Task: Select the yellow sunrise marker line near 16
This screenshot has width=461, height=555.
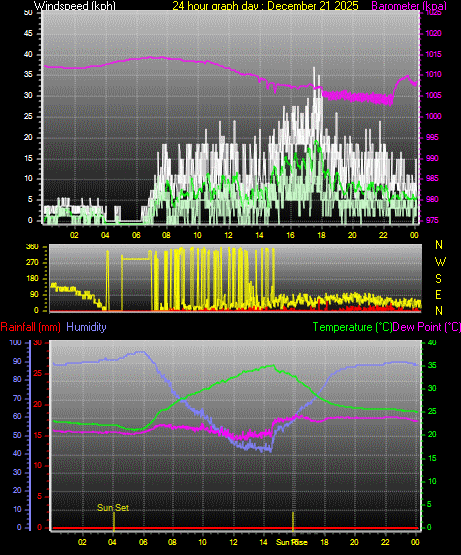Action: 293,521
